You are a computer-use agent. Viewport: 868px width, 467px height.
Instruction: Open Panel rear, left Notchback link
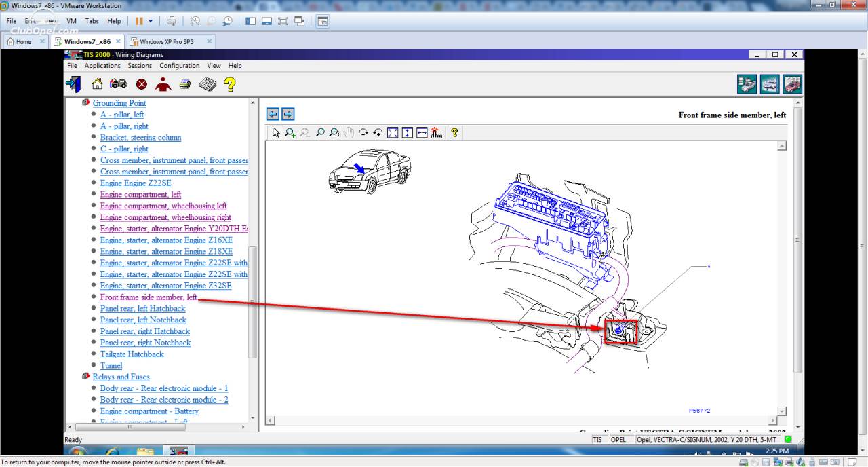coord(143,320)
